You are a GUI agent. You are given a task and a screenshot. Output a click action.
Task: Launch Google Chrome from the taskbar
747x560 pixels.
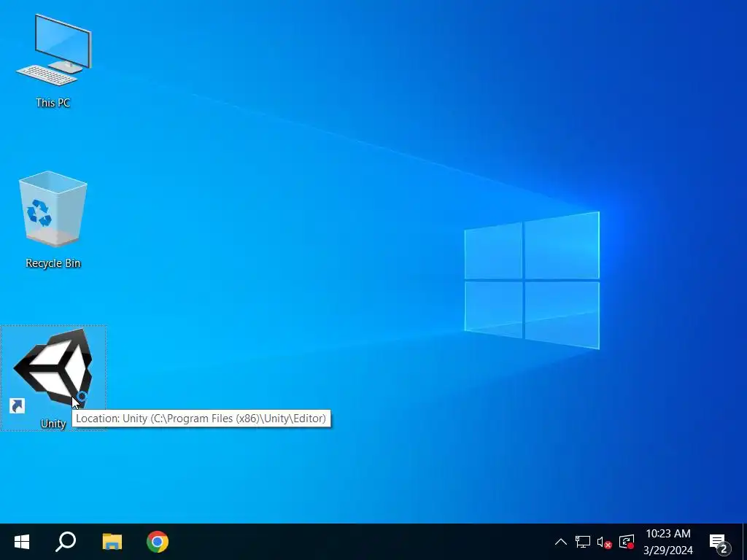158,542
